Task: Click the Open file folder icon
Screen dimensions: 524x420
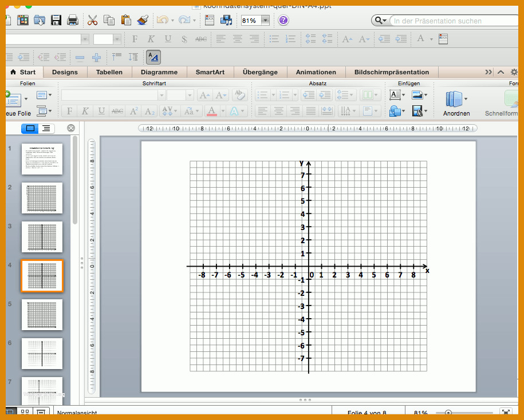Action: pyautogui.click(x=39, y=21)
